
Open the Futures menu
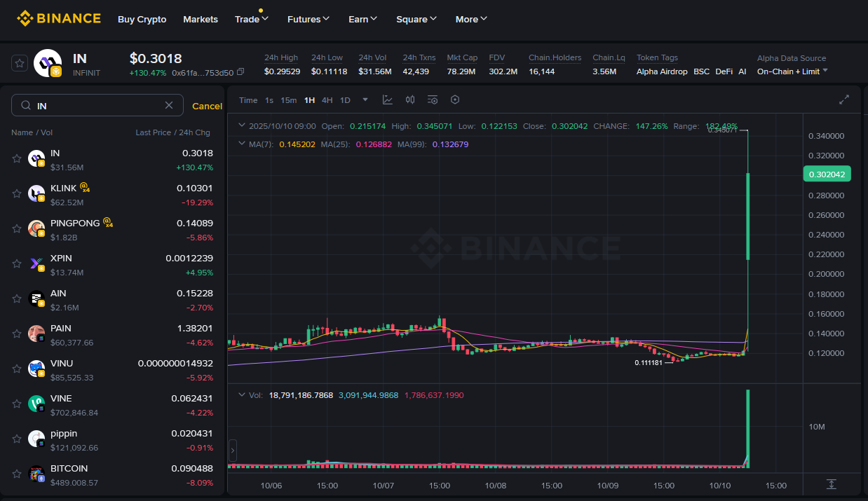pos(308,19)
